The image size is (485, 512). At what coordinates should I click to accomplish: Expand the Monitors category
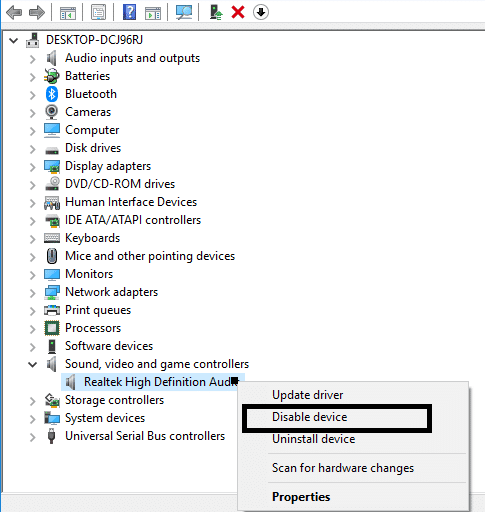coord(32,275)
